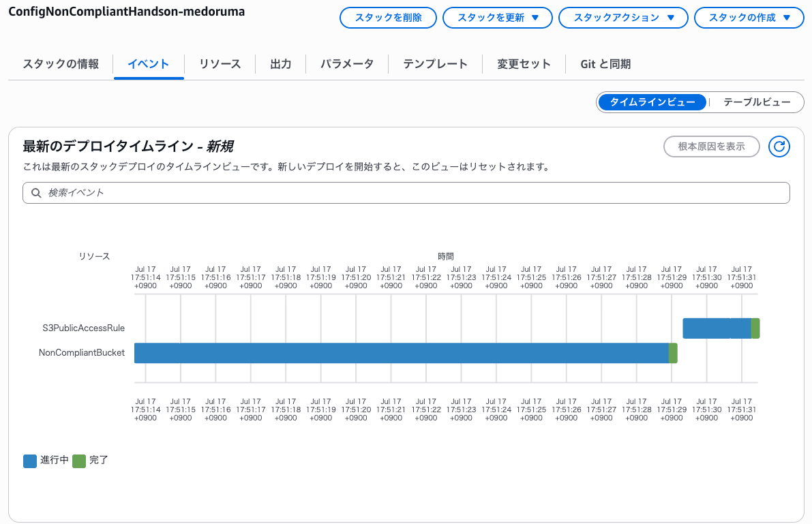
Task: Click the S3PublicAccessRule resource label
Action: tap(83, 328)
